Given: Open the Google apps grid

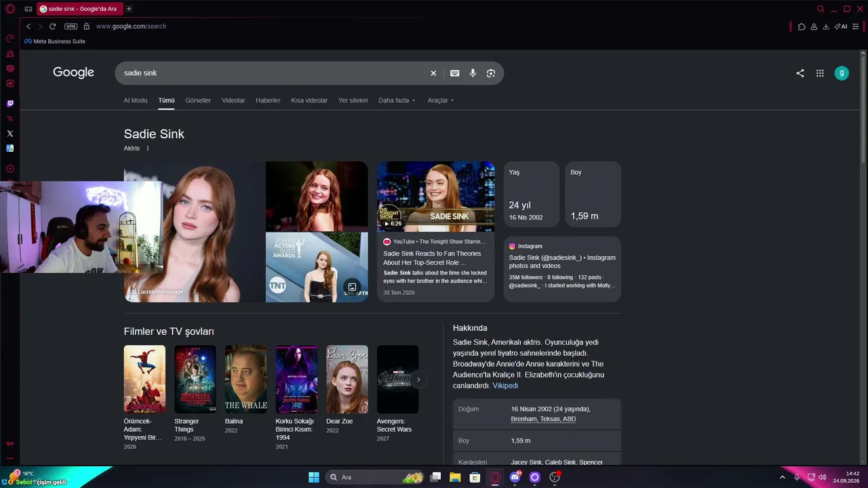Looking at the screenshot, I should coord(820,73).
